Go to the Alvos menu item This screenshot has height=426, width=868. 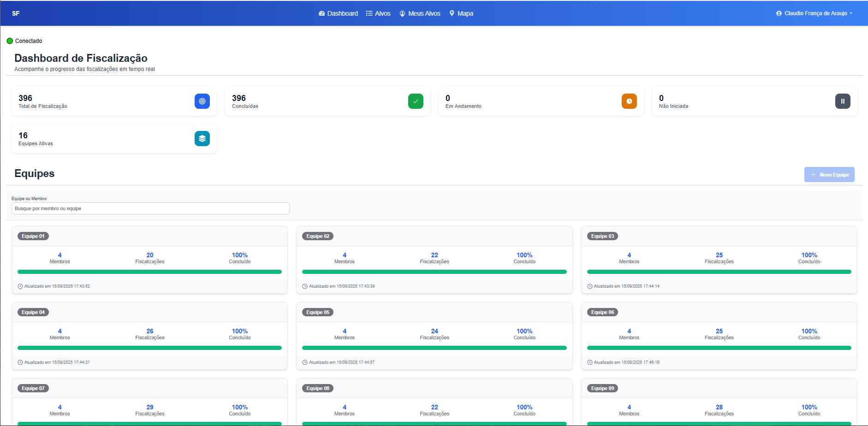coord(378,13)
